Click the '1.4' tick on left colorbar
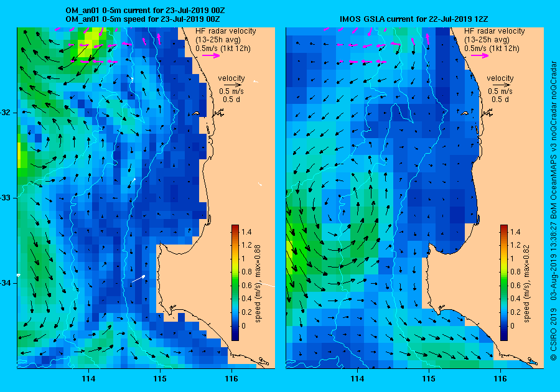 (246, 232)
